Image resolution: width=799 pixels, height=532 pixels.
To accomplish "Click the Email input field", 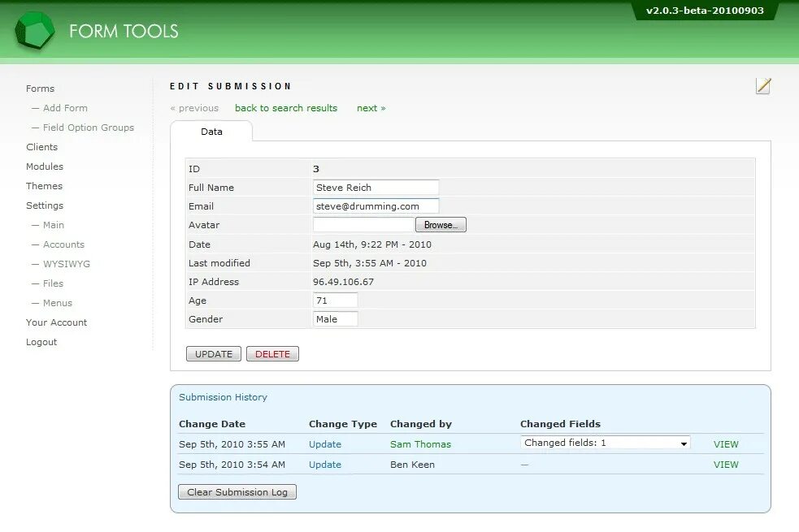I will [x=376, y=206].
